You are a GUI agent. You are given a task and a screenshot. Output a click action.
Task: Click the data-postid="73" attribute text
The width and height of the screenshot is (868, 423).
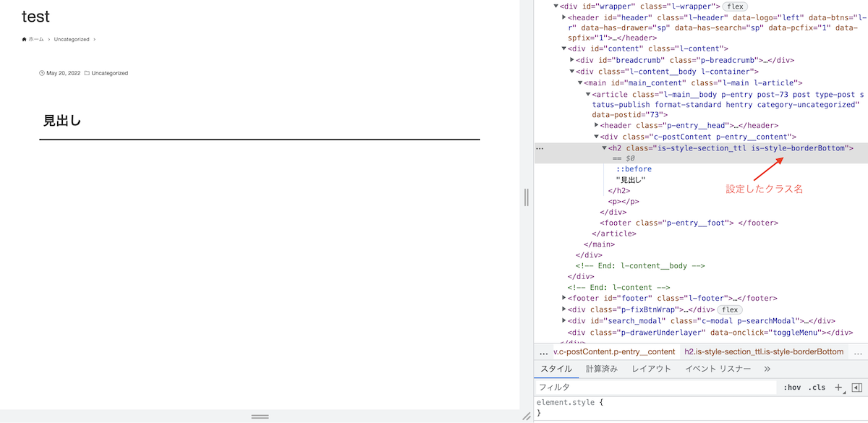pyautogui.click(x=627, y=114)
